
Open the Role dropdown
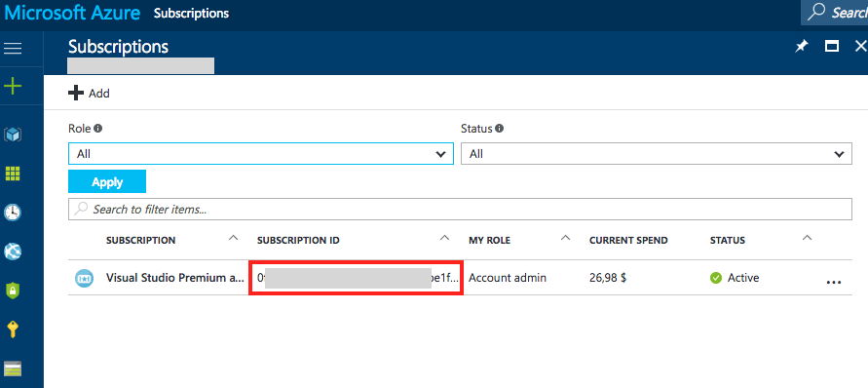(x=261, y=153)
